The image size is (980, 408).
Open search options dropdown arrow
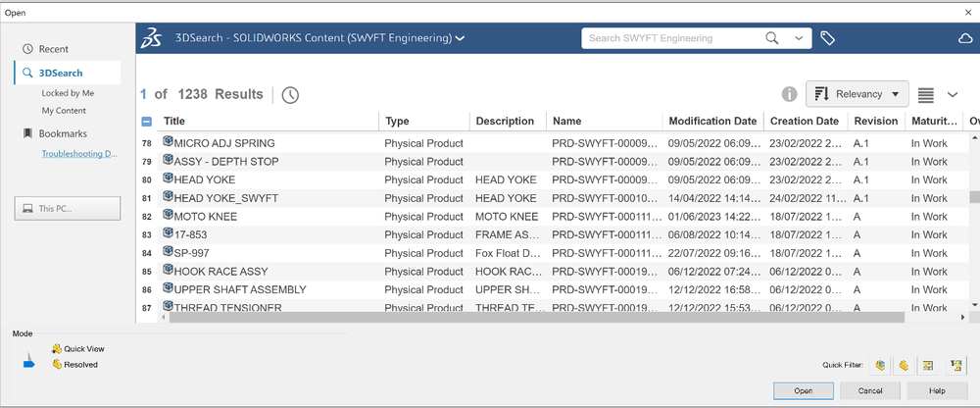click(799, 38)
